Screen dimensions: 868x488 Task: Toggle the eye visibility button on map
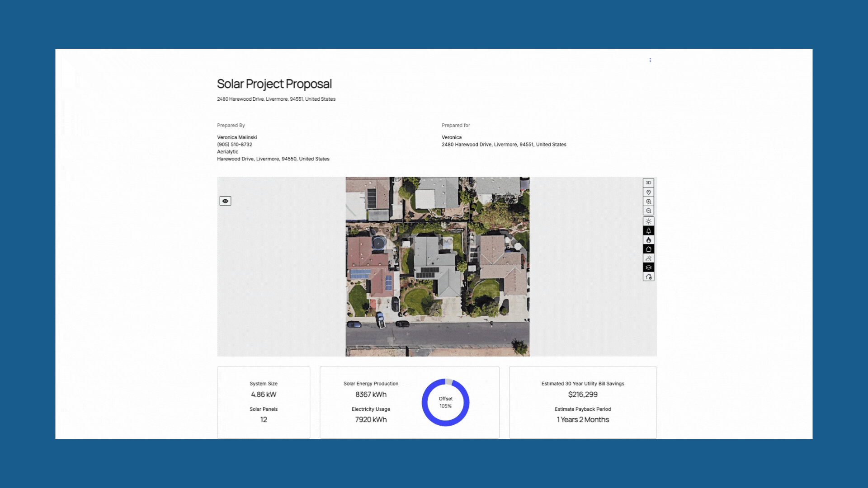click(x=225, y=201)
